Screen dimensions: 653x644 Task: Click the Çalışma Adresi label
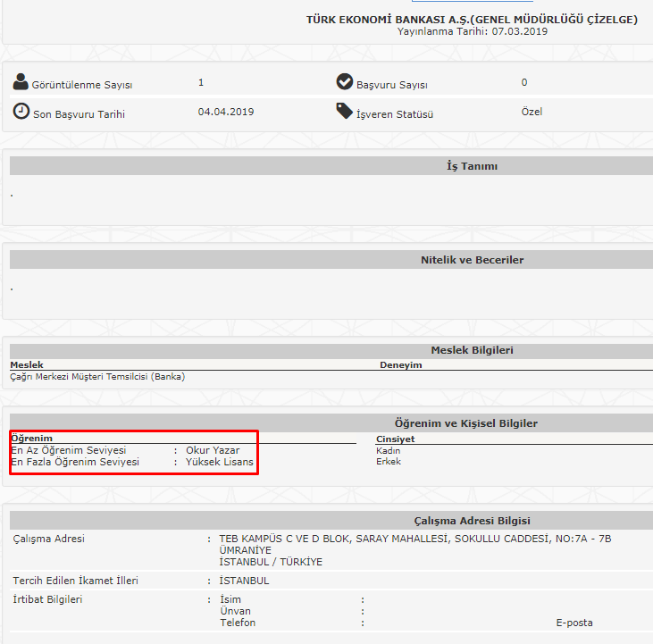(49, 539)
